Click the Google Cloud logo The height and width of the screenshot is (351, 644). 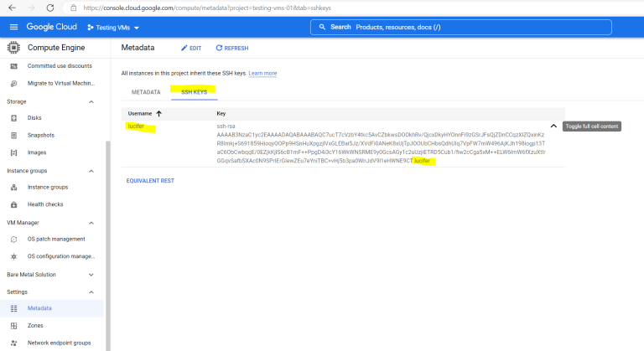click(51, 27)
